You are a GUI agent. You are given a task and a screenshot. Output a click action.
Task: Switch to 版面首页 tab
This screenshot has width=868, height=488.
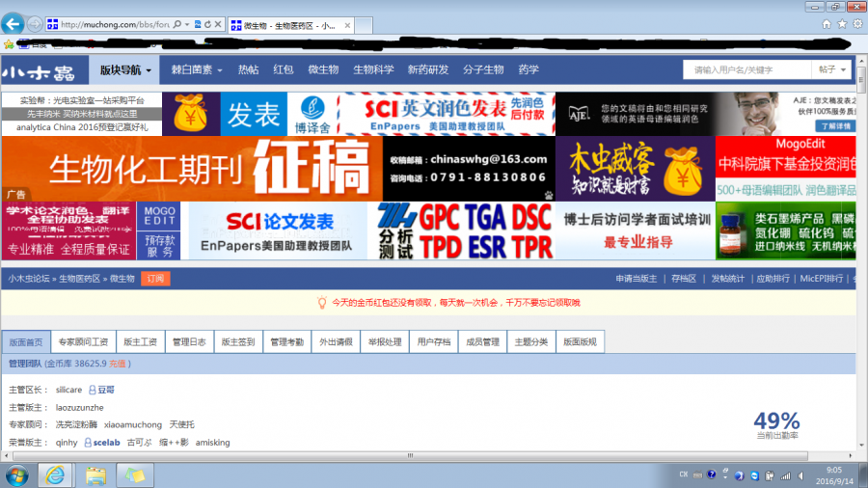click(x=26, y=342)
